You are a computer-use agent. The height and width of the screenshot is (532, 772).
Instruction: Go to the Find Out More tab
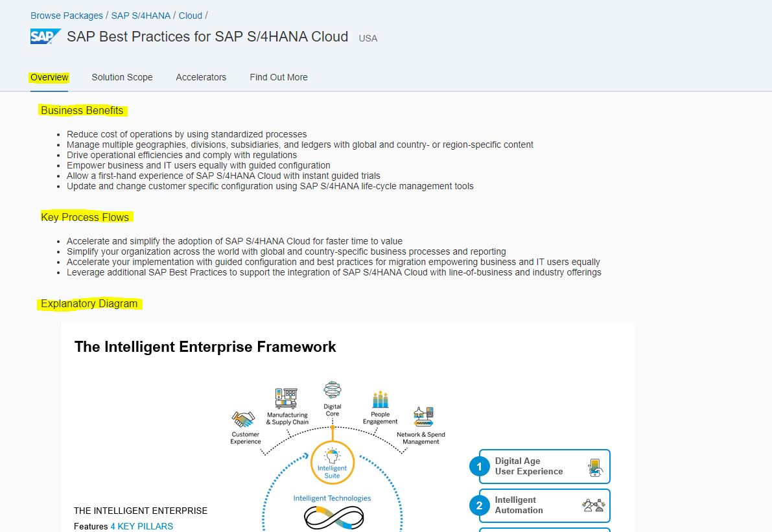(x=279, y=77)
